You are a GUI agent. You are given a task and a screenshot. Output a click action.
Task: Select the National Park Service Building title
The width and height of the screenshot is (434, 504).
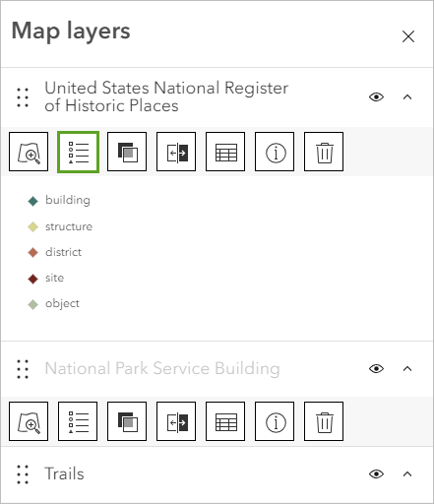[x=162, y=369]
